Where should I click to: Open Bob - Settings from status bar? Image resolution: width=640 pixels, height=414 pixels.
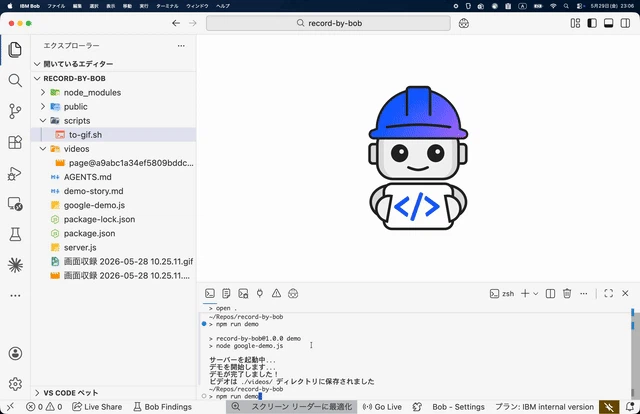458,407
